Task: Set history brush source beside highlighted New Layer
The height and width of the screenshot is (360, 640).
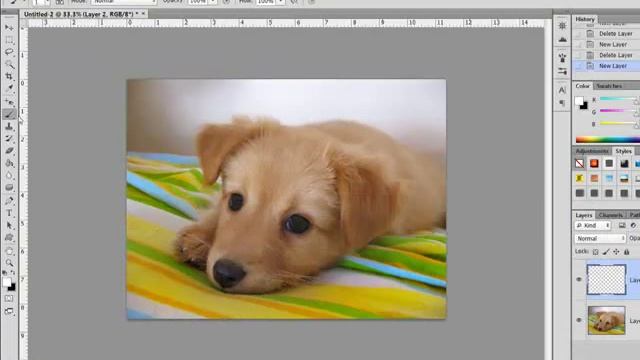Action: (578, 66)
